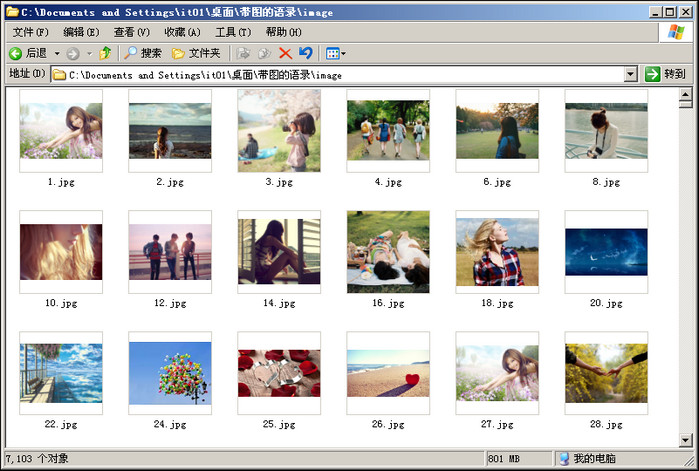Click the '7,103 个对象' status text
Screen dimensions: 699x471
(x=37, y=459)
